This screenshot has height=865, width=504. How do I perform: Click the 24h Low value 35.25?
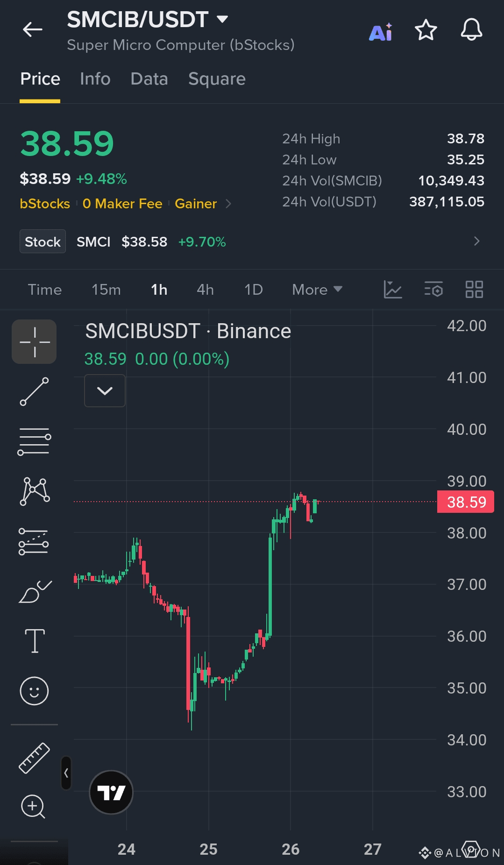[466, 160]
